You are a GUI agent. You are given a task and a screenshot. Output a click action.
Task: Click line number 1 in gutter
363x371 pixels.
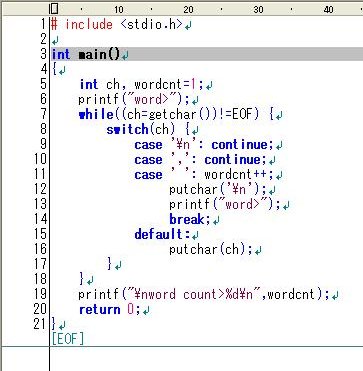point(44,24)
